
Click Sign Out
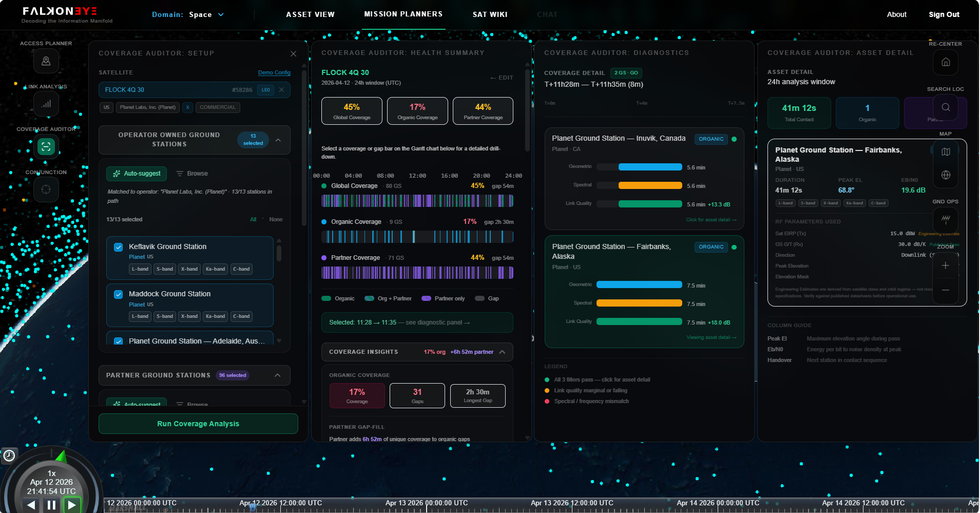944,14
